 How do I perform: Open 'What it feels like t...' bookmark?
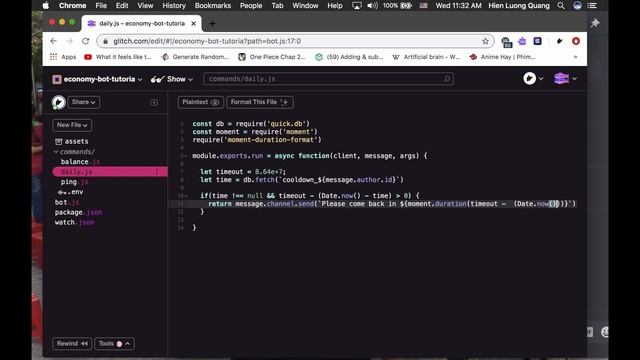click(118, 57)
